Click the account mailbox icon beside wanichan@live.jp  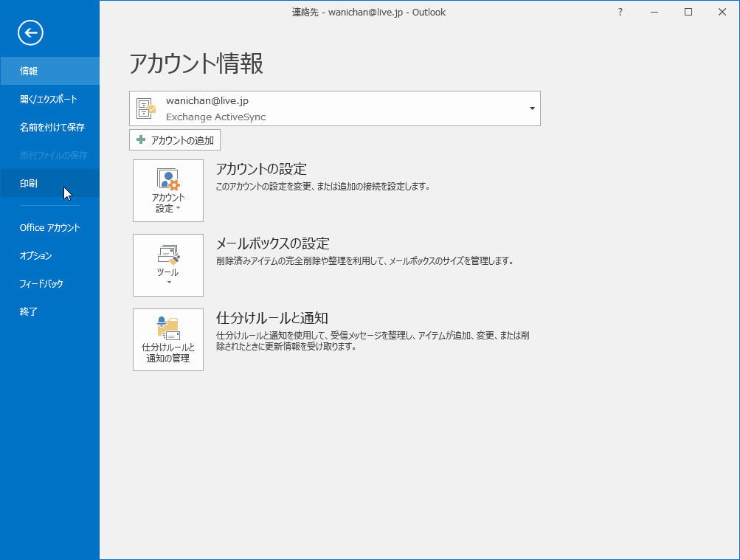tap(146, 108)
